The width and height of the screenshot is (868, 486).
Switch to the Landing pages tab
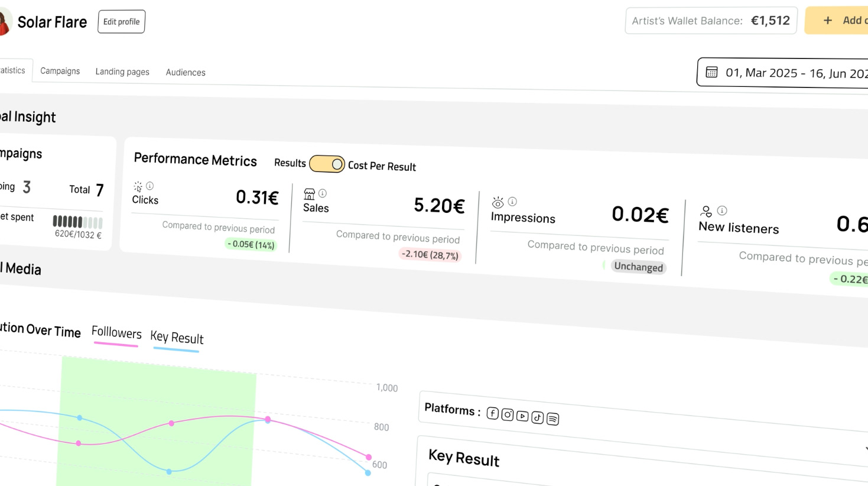click(x=122, y=72)
